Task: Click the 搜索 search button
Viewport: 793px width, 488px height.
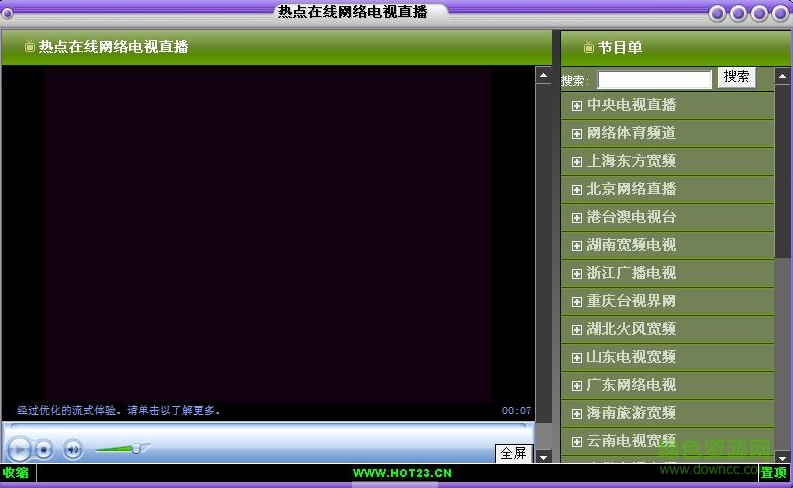Action: click(x=736, y=77)
